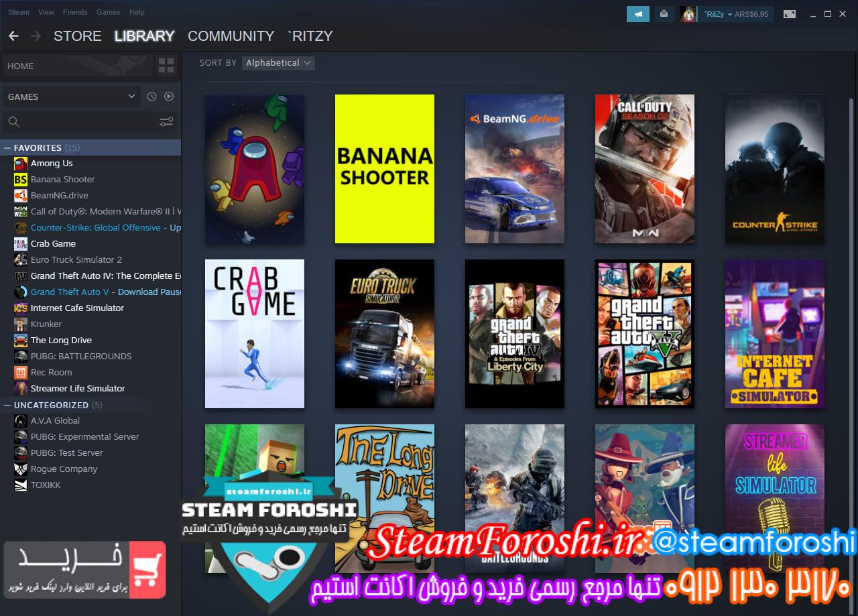Image resolution: width=858 pixels, height=616 pixels.
Task: Open the `RITZY profile tab
Action: (x=310, y=36)
